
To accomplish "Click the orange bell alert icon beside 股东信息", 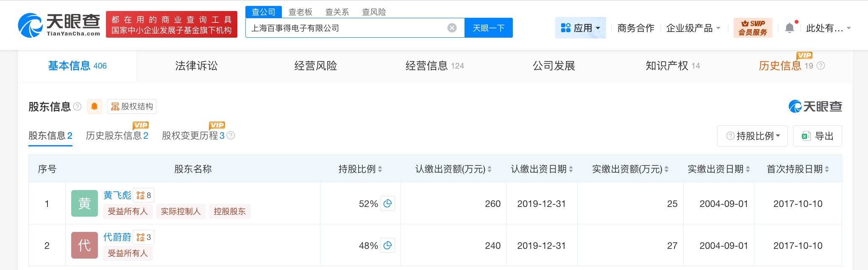I will point(95,107).
